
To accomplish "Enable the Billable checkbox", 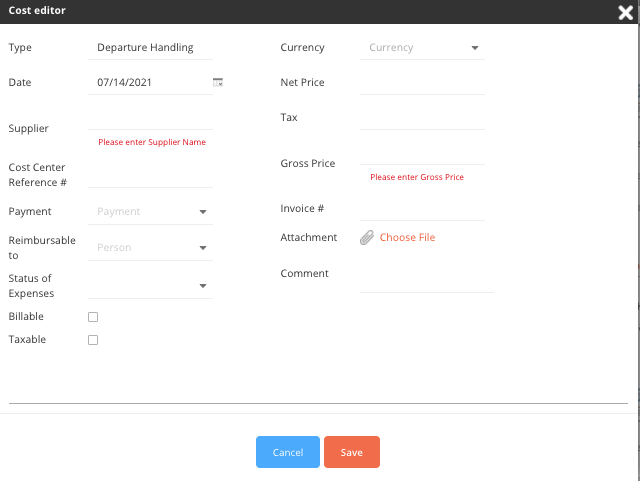I will pyautogui.click(x=93, y=317).
